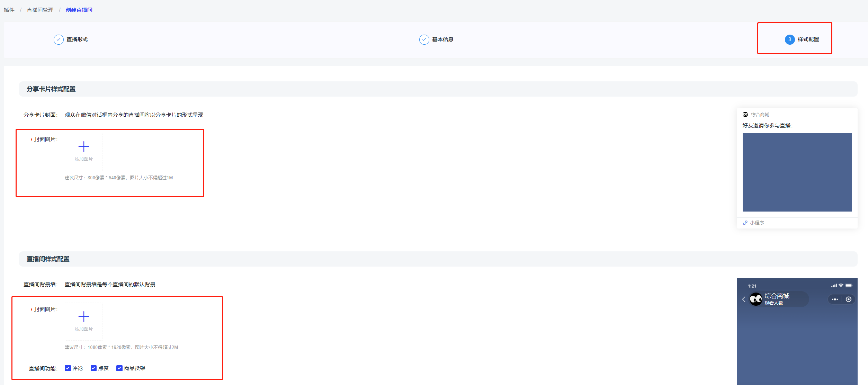Open 直播间管理 breadcrumb link
This screenshot has height=385, width=868.
(x=40, y=10)
